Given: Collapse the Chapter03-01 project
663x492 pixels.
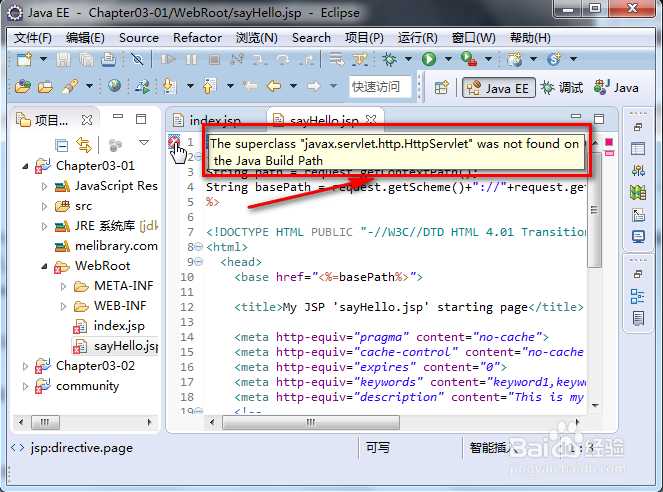Looking at the screenshot, I should click(x=25, y=167).
